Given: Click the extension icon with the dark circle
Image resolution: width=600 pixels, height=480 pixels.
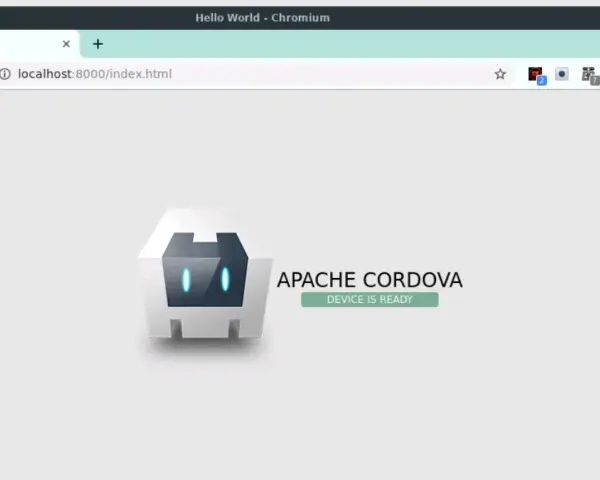Looking at the screenshot, I should coord(562,74).
